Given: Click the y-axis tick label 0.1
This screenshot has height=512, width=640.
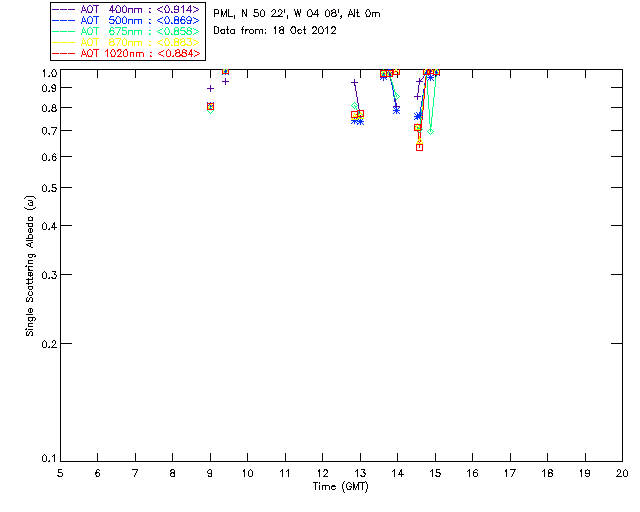Looking at the screenshot, I should (x=49, y=459).
